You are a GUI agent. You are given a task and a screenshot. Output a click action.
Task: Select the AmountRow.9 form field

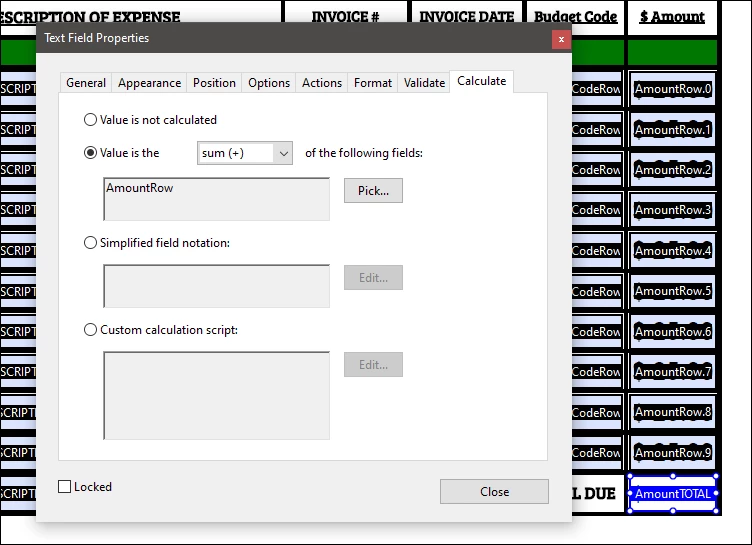click(672, 452)
